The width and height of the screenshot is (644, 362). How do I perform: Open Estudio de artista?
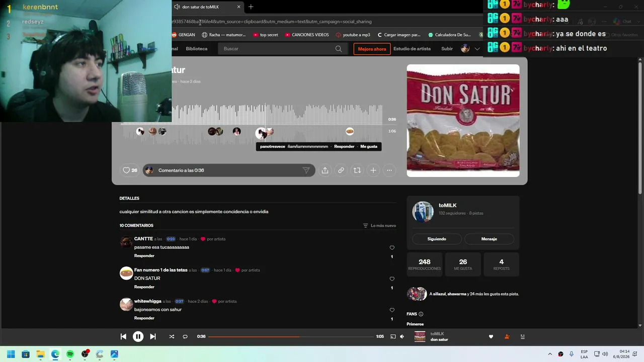[412, 49]
